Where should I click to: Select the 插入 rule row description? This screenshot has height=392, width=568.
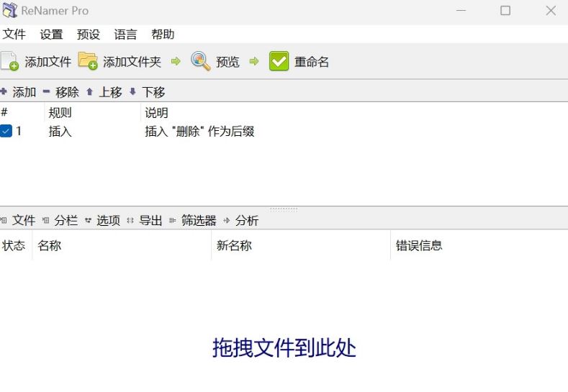click(x=199, y=132)
